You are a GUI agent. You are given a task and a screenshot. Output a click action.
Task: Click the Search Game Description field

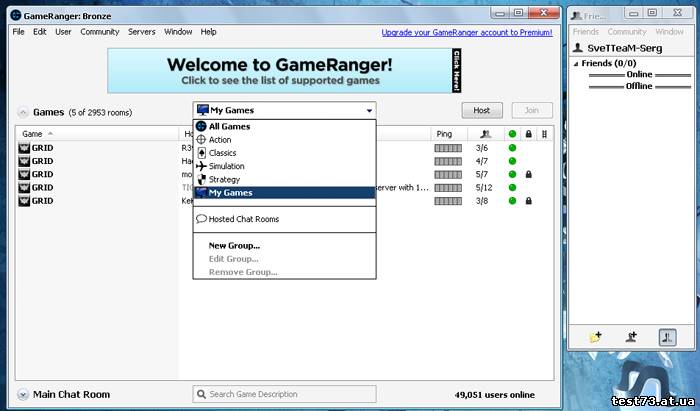click(284, 394)
